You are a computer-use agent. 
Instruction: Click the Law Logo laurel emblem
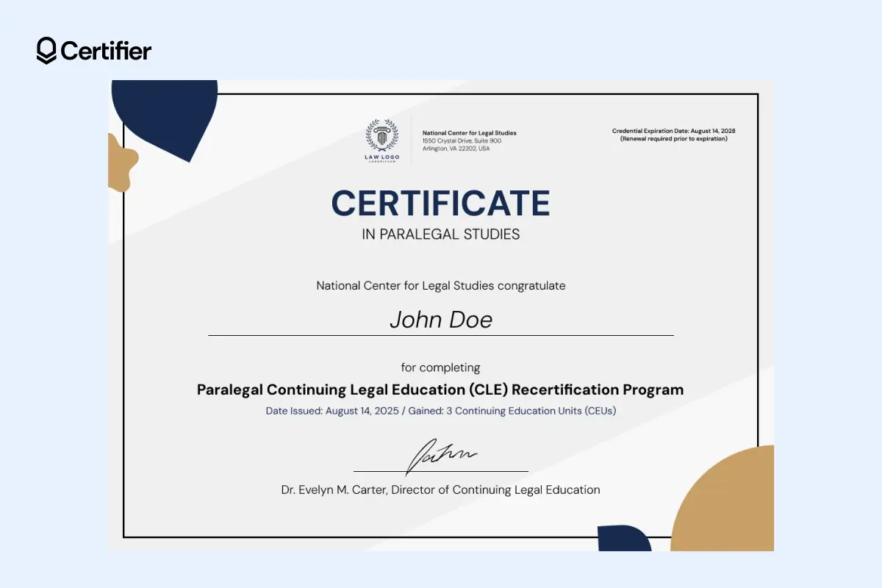click(382, 140)
